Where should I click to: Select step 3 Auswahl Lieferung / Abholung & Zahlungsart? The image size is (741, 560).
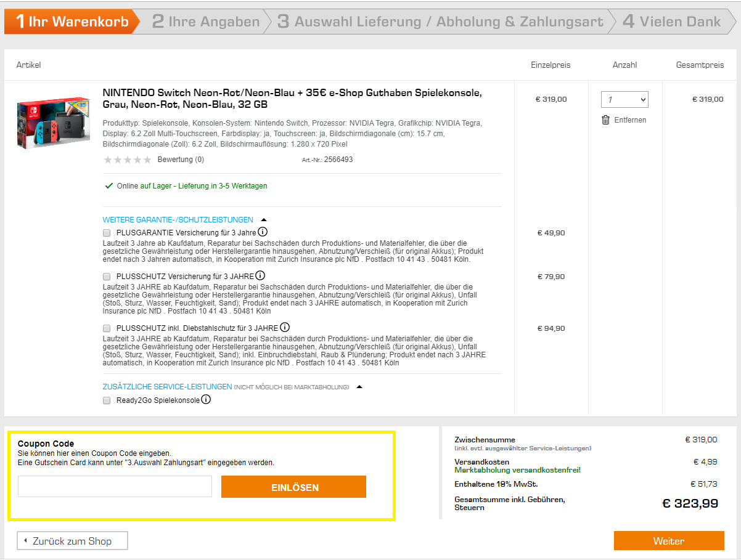[440, 22]
